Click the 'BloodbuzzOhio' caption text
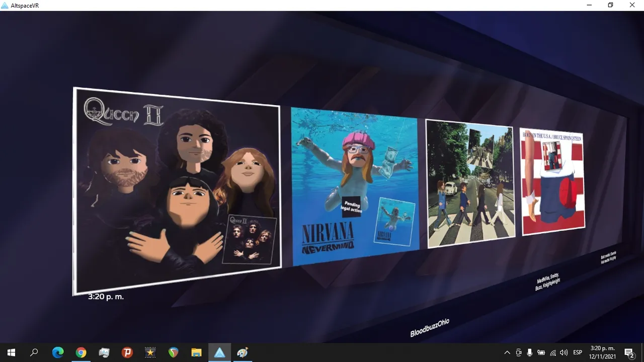This screenshot has width=644, height=362. click(x=430, y=328)
